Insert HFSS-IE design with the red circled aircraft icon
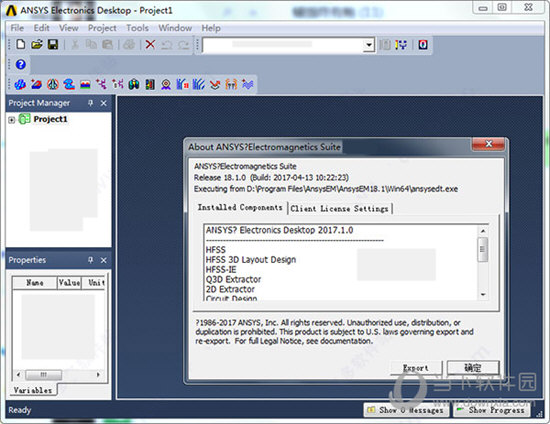Screen dimensions: 550x424 click(x=53, y=85)
